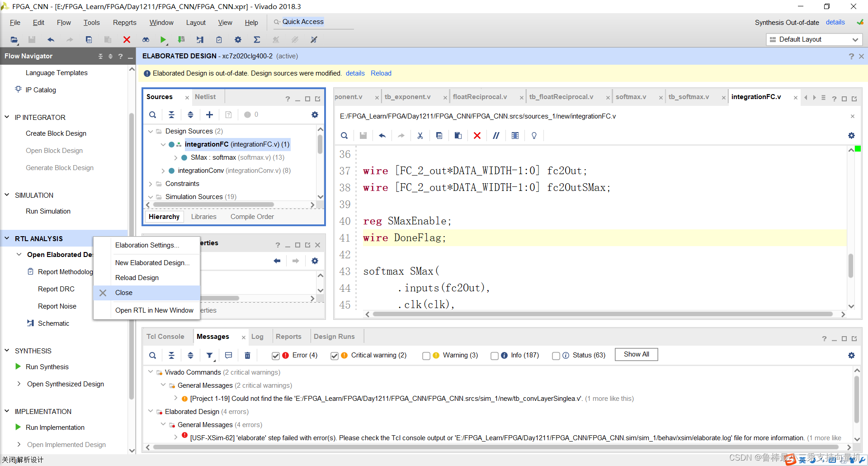Click Run Implementation in Flow Navigator
Viewport: 868px width, 466px height.
click(55, 428)
